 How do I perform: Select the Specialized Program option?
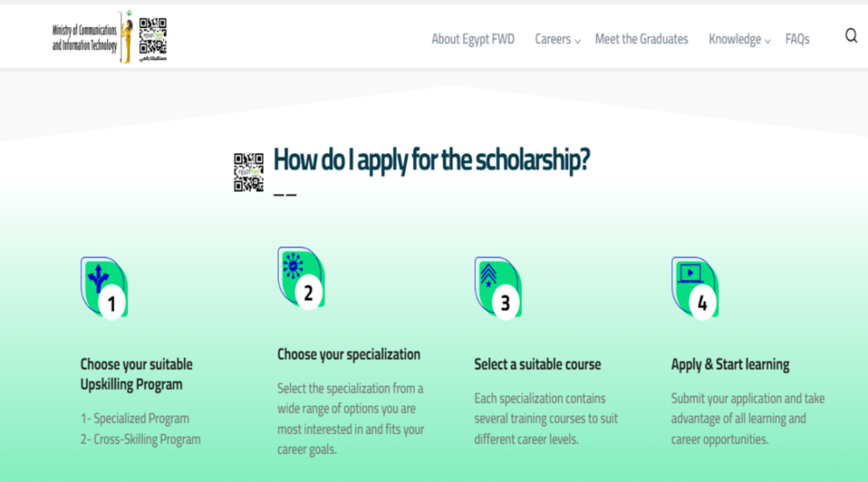tap(134, 418)
